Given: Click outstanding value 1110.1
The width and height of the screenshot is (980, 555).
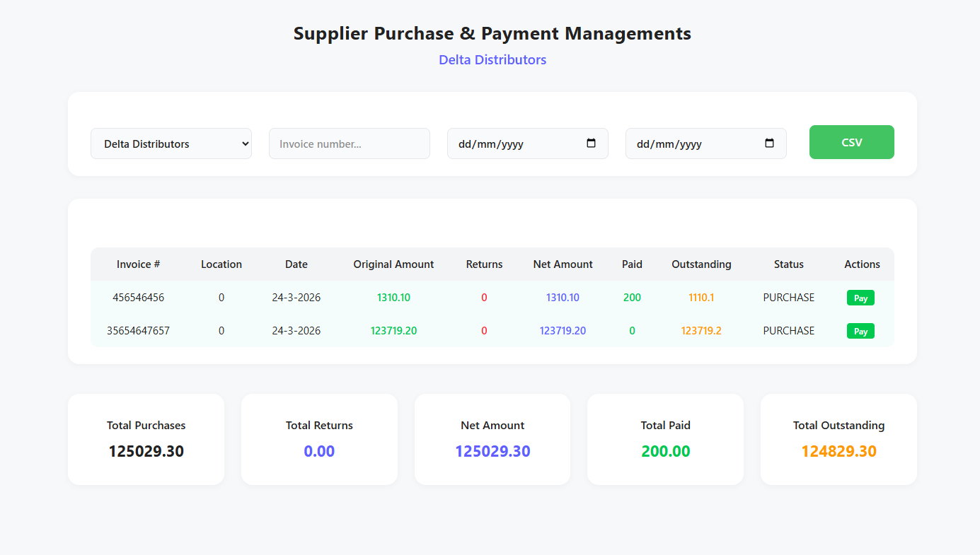Looking at the screenshot, I should click(x=701, y=298).
